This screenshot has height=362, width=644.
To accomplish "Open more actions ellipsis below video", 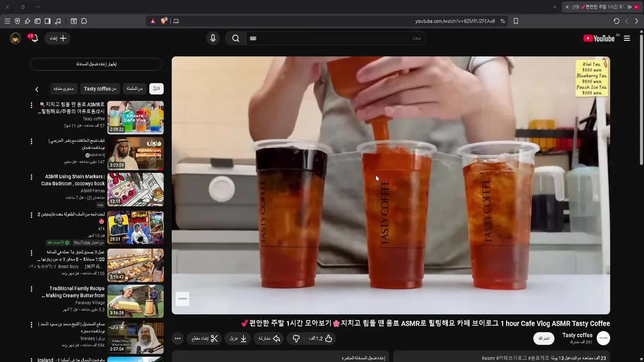I will 178,339.
